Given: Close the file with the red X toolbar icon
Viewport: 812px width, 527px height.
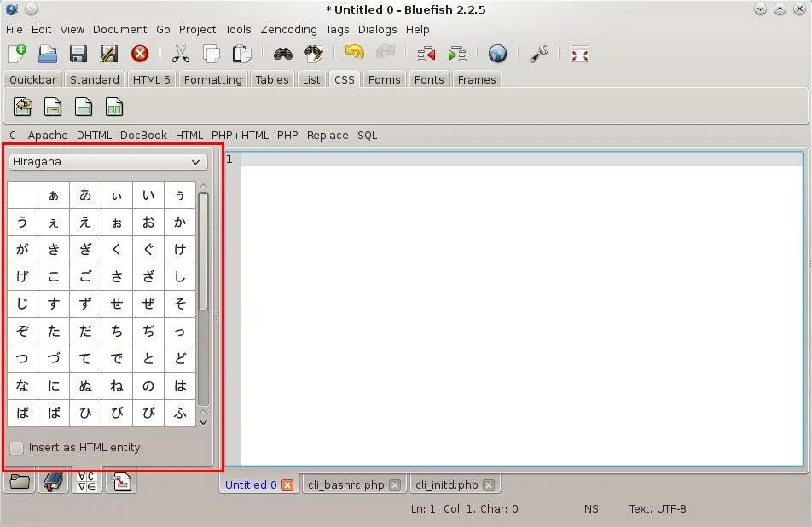Looking at the screenshot, I should 140,54.
